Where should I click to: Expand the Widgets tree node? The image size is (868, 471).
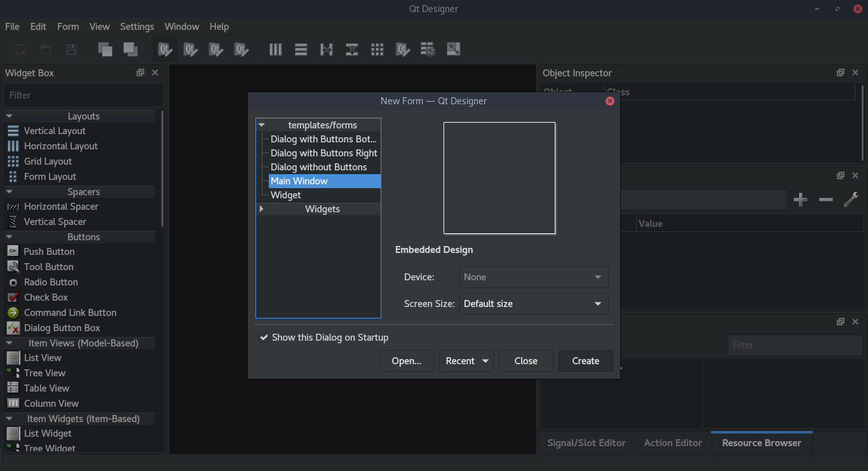pos(261,208)
